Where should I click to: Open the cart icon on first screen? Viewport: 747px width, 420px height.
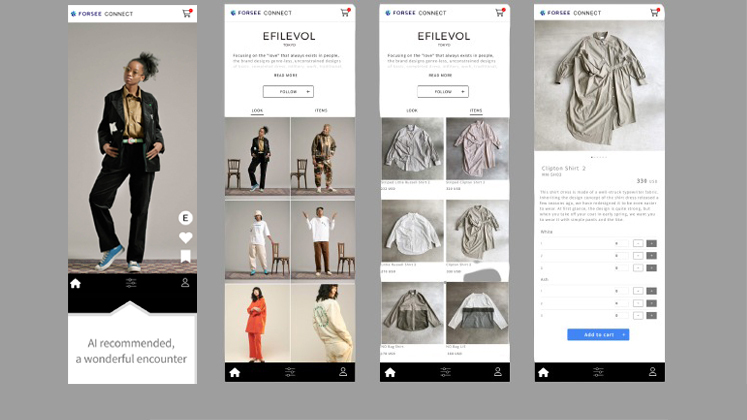pos(187,13)
